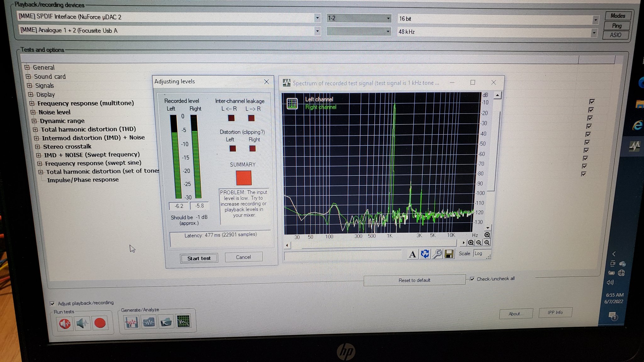The height and width of the screenshot is (362, 644).
Task: Open Internet Explorer from the taskbar
Action: click(638, 125)
